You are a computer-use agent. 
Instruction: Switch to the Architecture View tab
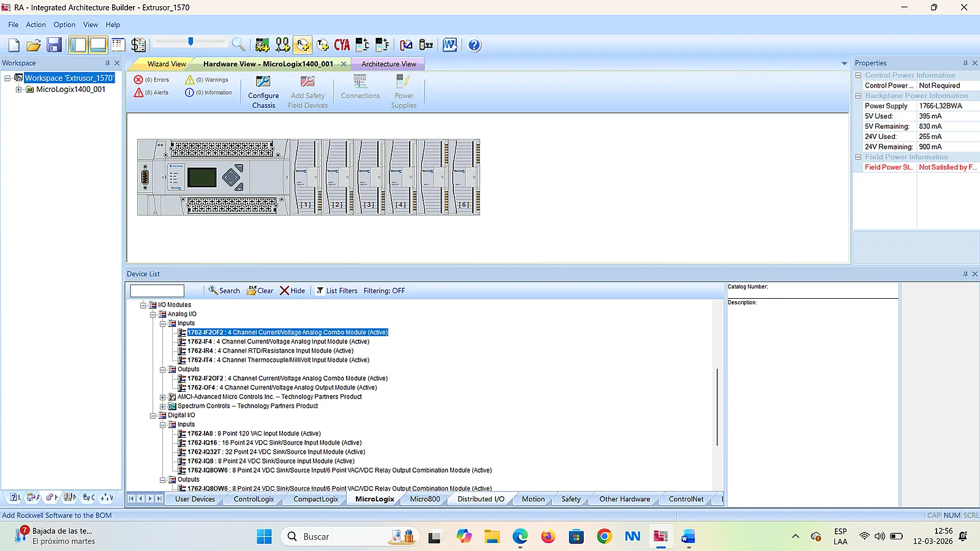coord(388,64)
